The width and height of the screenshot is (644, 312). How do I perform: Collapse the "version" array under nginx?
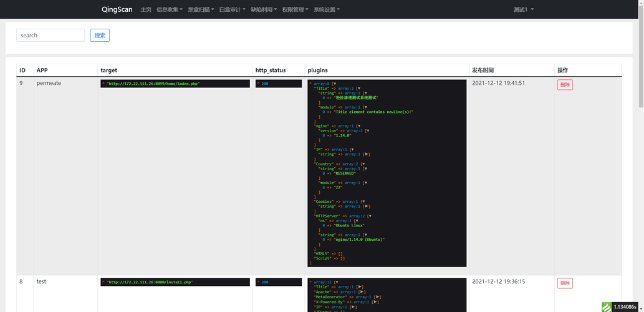click(367, 130)
